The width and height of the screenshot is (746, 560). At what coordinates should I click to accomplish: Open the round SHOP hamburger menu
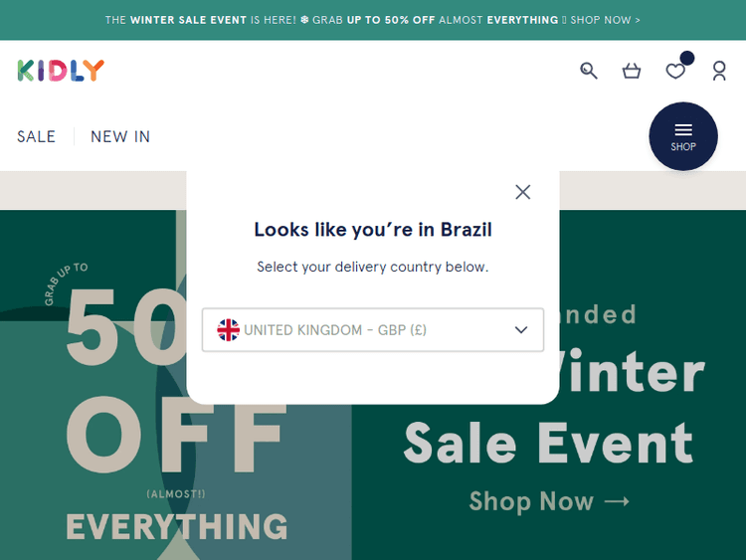coord(683,136)
